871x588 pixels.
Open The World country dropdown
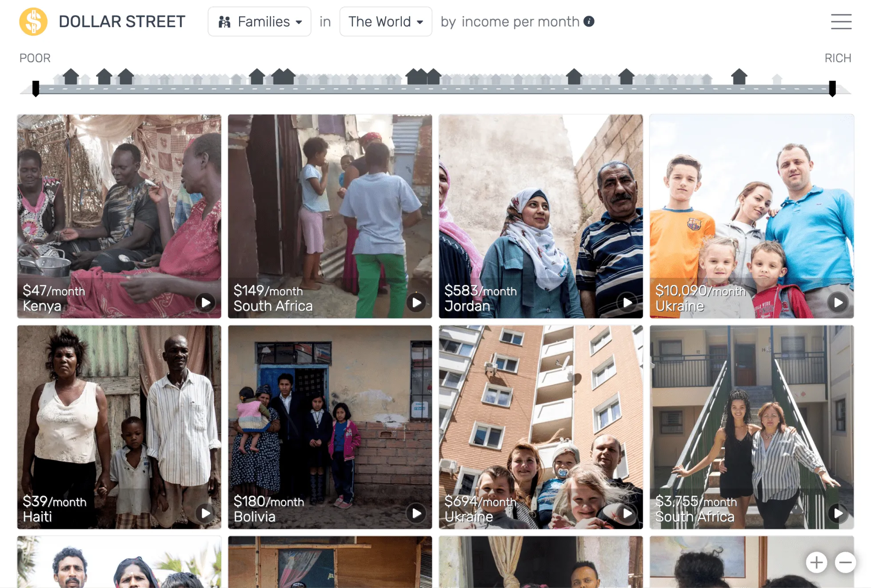(x=386, y=21)
